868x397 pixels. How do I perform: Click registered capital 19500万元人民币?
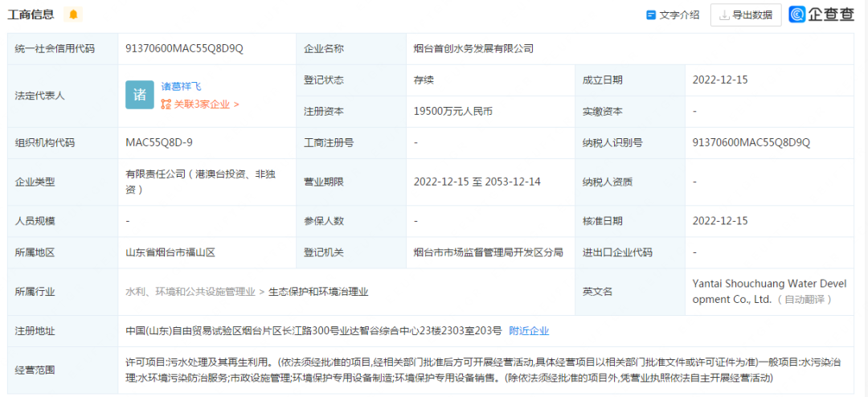tap(452, 111)
